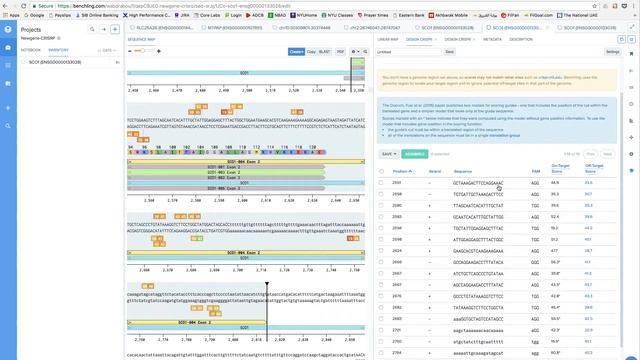Check guide row TCTGATTGCTAAAGACTTCC
The height and width of the screenshot is (360, 640).
pyautogui.click(x=381, y=194)
